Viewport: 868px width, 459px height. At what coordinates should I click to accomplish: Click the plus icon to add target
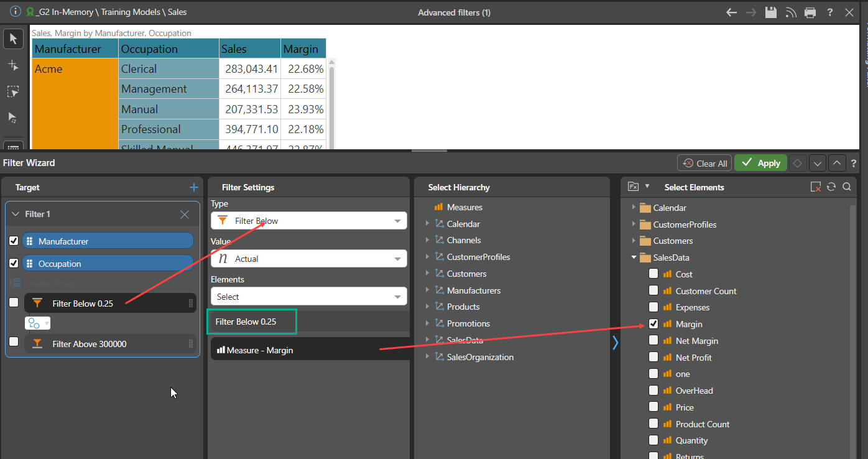point(193,187)
